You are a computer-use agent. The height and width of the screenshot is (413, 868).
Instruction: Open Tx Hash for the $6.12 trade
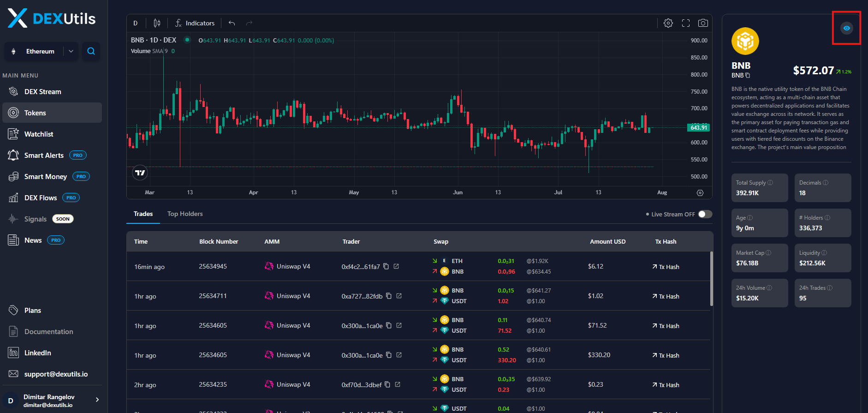click(666, 267)
